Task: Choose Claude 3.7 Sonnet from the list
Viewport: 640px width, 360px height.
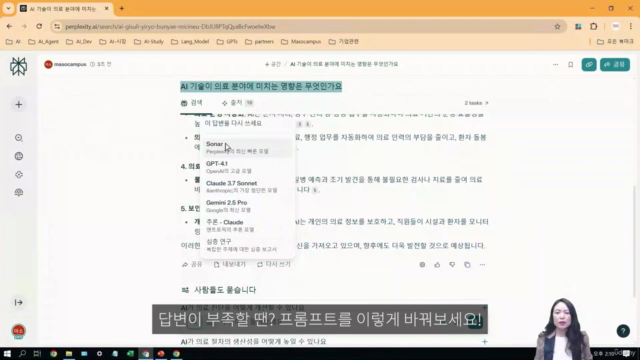Action: (248, 187)
